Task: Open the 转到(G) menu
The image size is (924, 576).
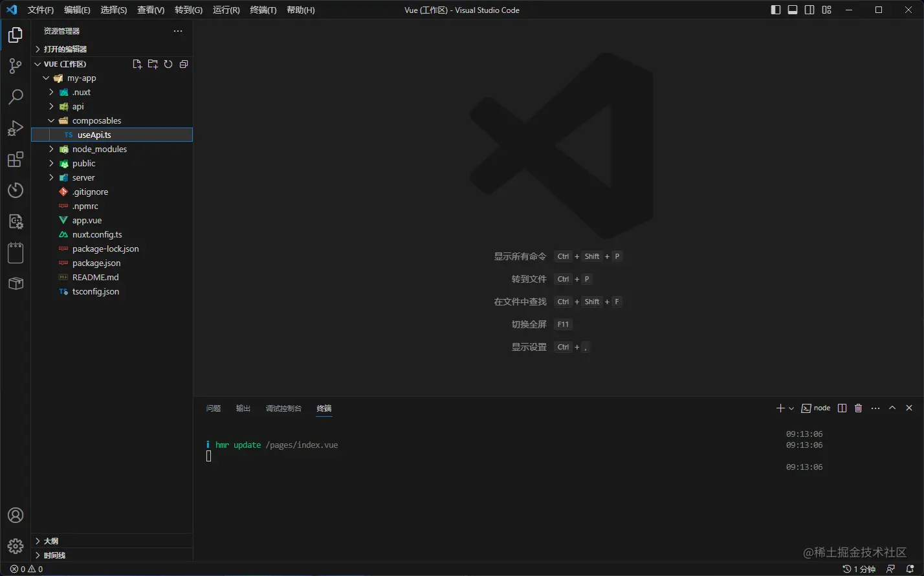Action: [188, 10]
